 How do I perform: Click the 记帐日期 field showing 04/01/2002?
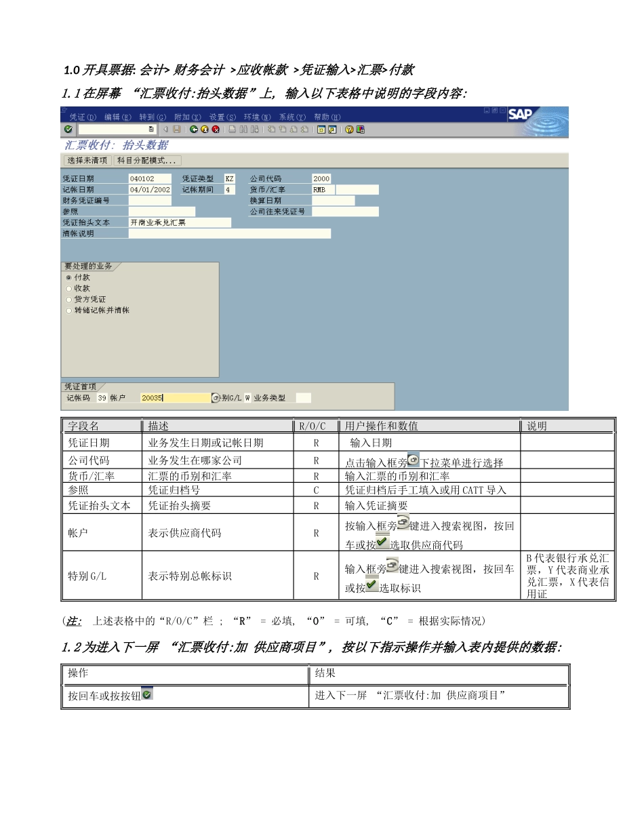(150, 190)
